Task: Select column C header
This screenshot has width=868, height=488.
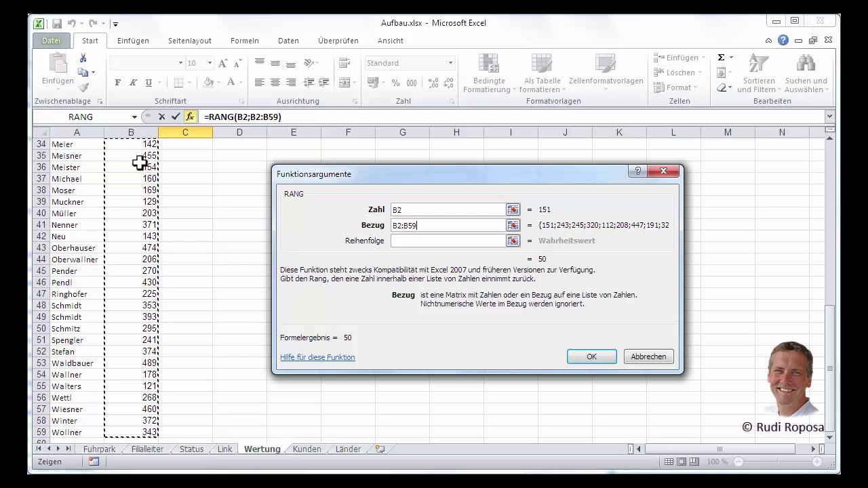Action: (185, 132)
